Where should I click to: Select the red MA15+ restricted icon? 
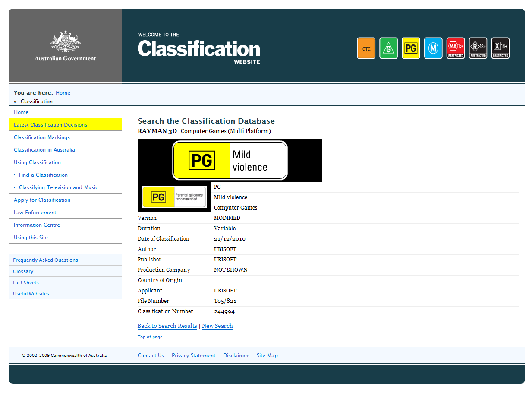point(456,48)
